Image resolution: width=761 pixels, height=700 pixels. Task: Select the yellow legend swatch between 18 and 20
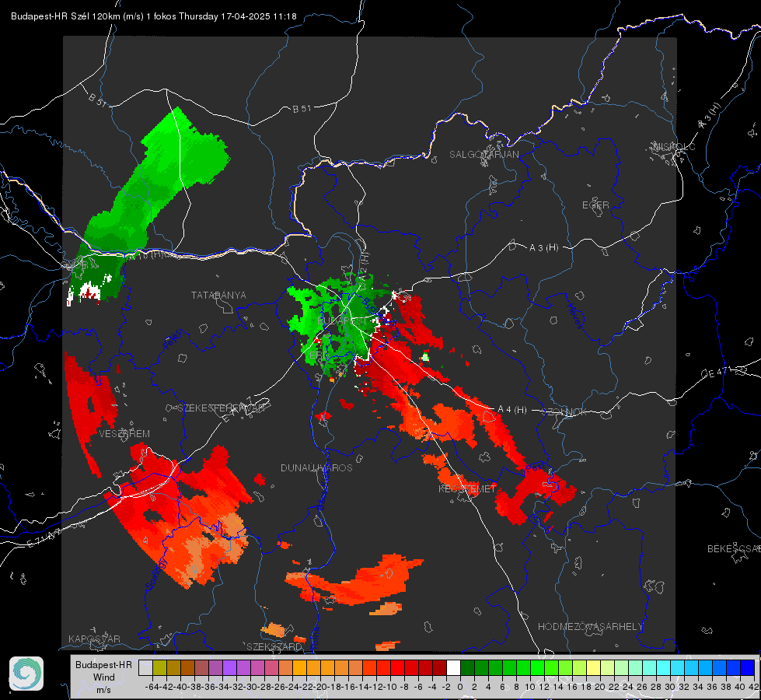593,667
